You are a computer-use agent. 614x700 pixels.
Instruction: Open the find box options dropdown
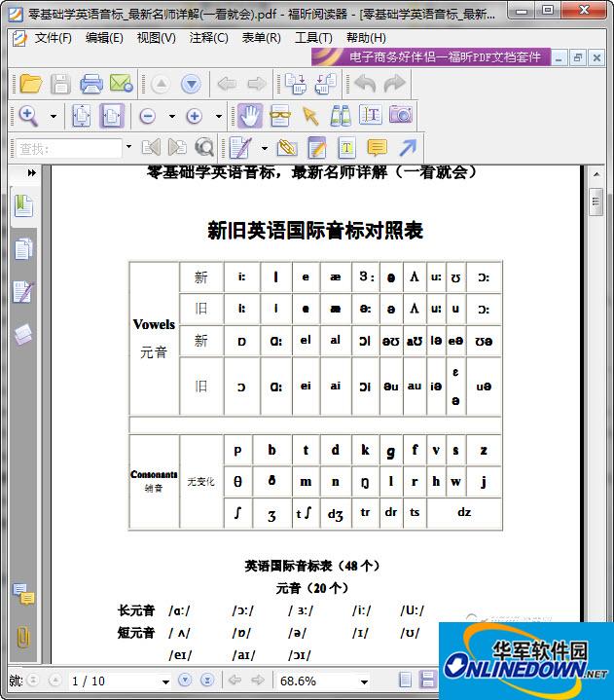(x=128, y=146)
